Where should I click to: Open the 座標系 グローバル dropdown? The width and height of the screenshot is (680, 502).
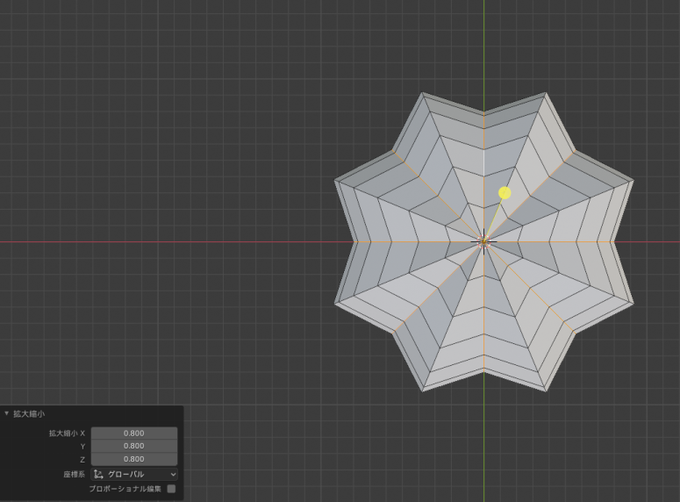[x=134, y=474]
